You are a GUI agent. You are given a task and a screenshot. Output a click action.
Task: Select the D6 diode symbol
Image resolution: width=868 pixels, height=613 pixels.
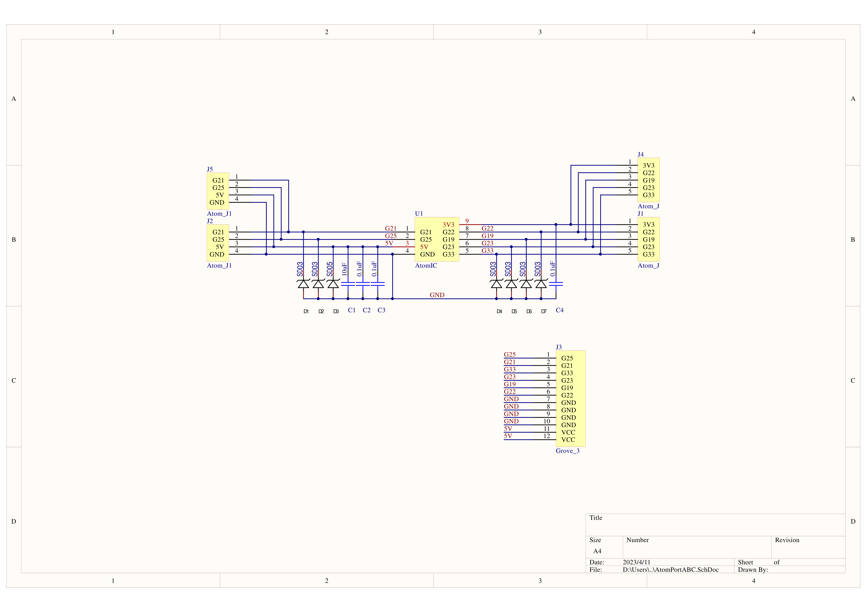click(x=526, y=284)
